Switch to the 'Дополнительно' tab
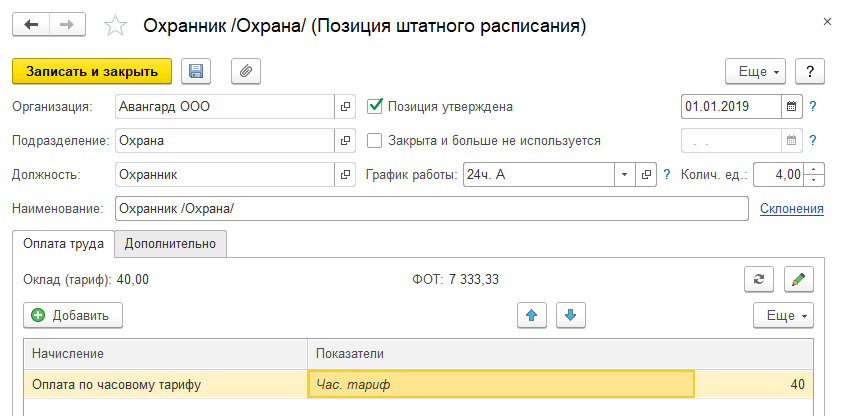 coord(171,243)
